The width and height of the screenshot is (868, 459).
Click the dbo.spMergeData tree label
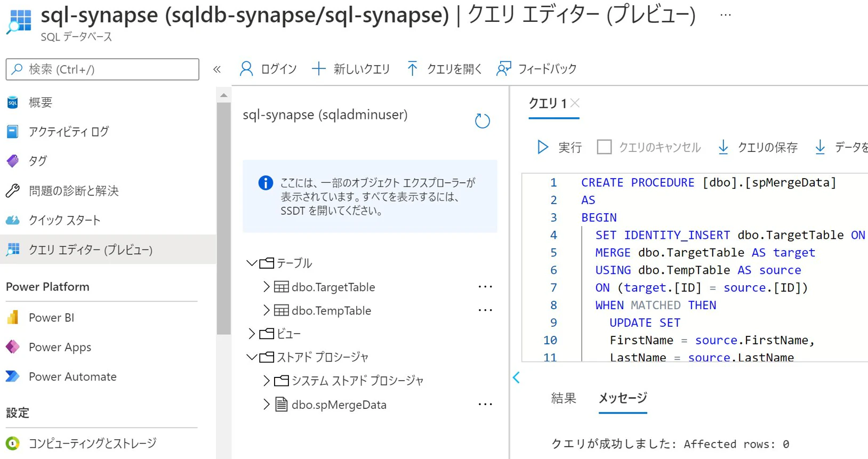tap(339, 405)
